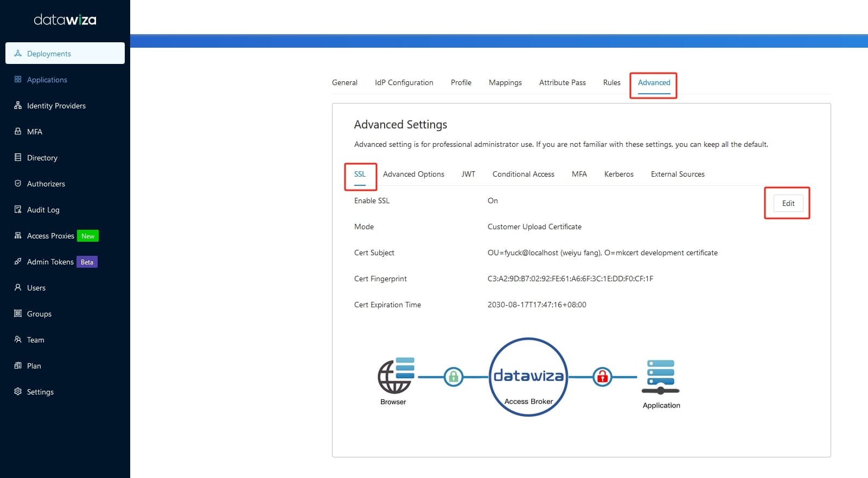Click the Cert Expiration Time value
Viewport: 868px width, 478px height.
pyautogui.click(x=537, y=305)
